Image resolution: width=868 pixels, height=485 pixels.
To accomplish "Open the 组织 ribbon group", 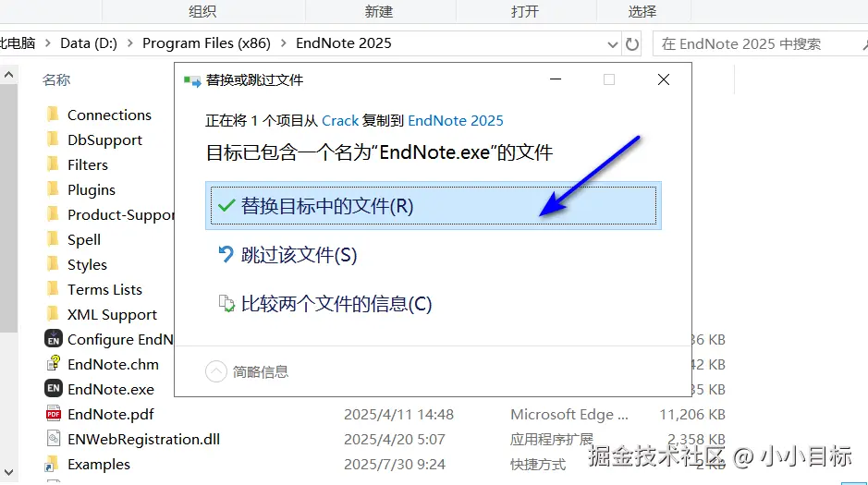I will pos(202,11).
